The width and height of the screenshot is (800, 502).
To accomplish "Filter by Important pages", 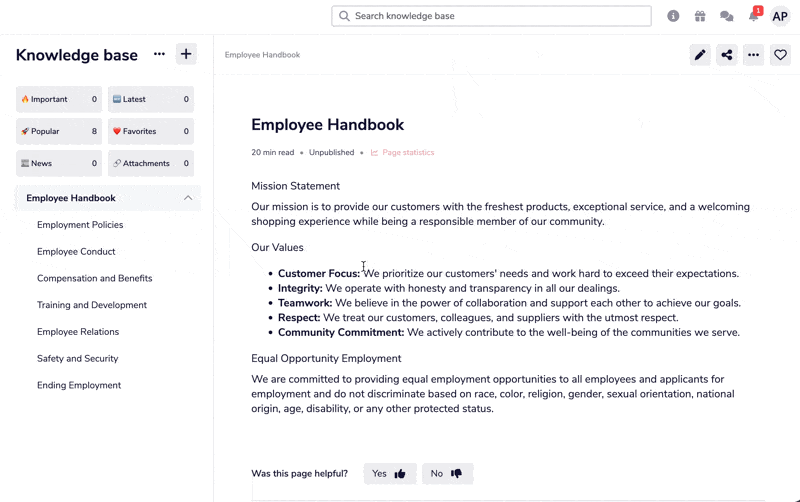I will (x=59, y=99).
